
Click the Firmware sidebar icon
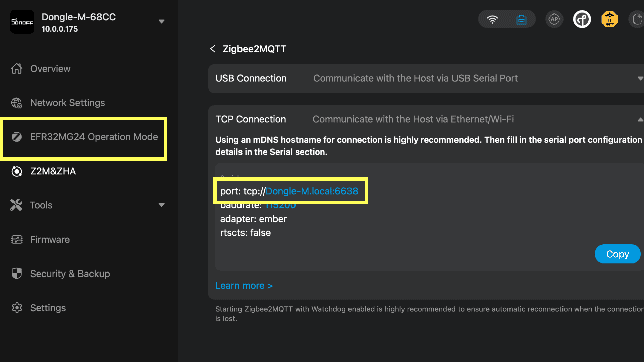(x=17, y=240)
